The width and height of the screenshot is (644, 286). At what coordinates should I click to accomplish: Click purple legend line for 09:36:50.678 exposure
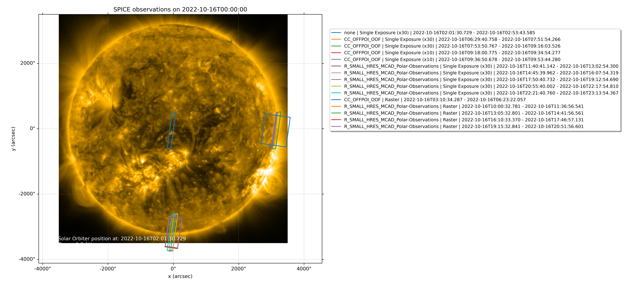[336, 59]
